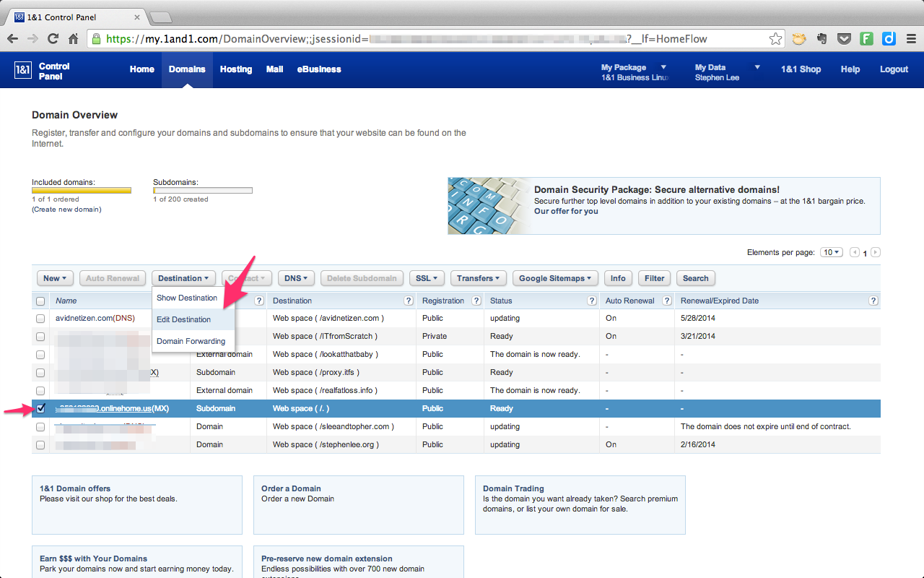This screenshot has height=578, width=924.
Task: Expand the Transfers dropdown
Action: (x=478, y=278)
